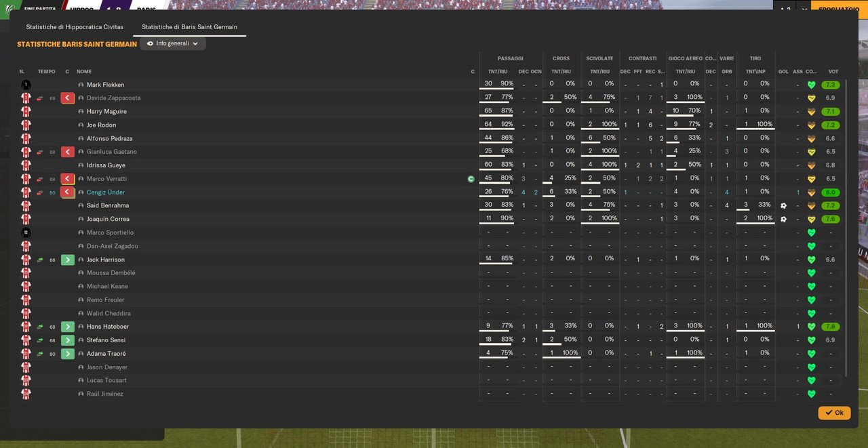The width and height of the screenshot is (868, 448).
Task: Open player Saïd Benrahma
Action: [108, 205]
